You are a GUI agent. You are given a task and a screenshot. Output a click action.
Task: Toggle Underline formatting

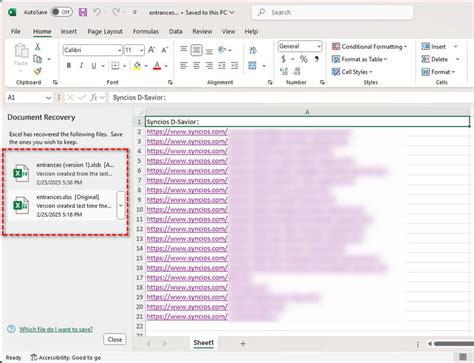pyautogui.click(x=94, y=66)
